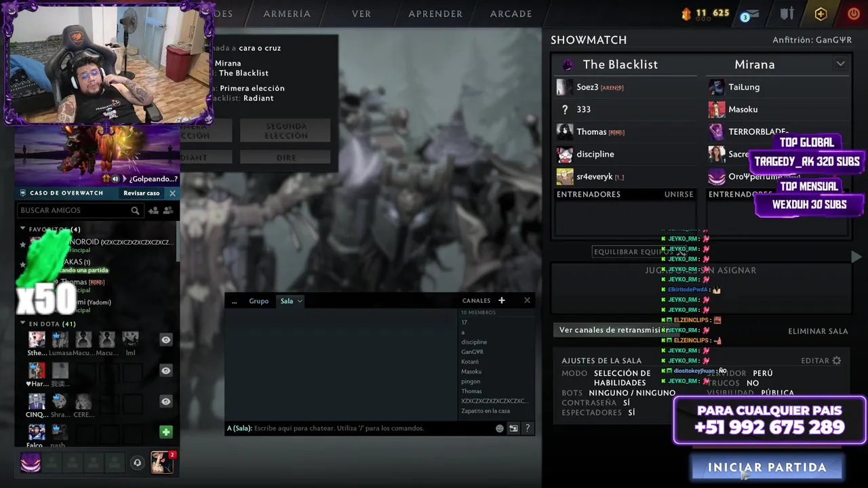
Task: Open the Dota Plus gold hexagon icon
Action: (821, 14)
